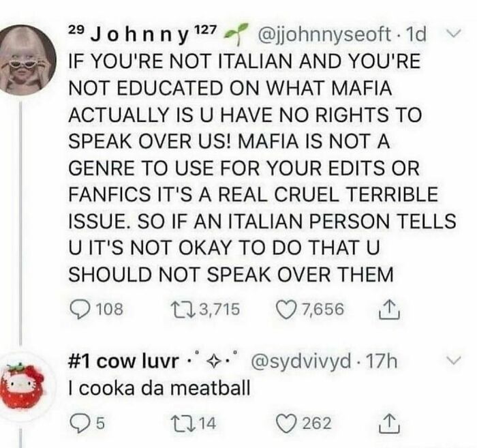Like the cow luvr reply with 262 likes
The height and width of the screenshot is (448, 477).
pos(283,423)
